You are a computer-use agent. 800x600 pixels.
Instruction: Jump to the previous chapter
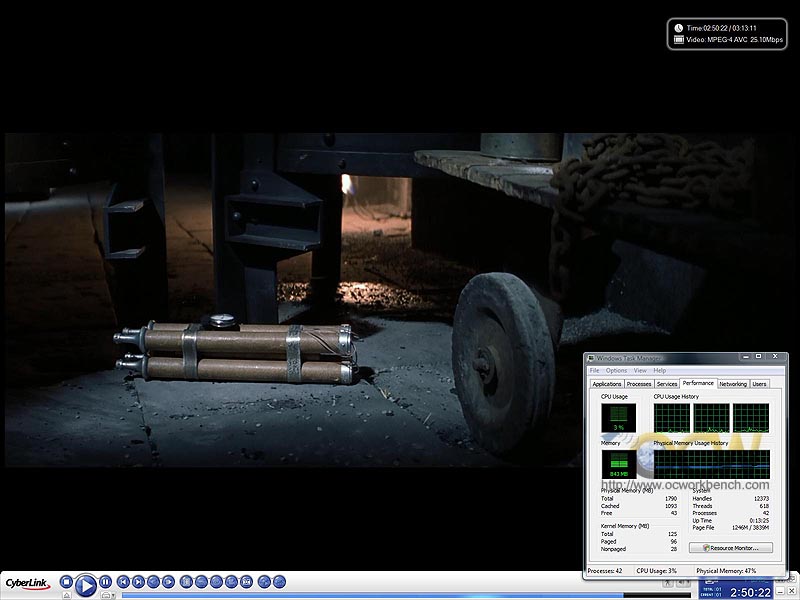coord(123,582)
